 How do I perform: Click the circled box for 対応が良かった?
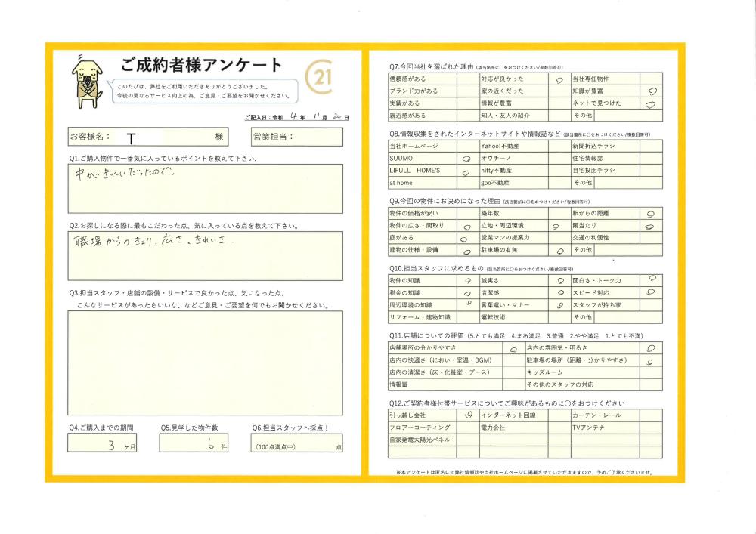coord(559,79)
